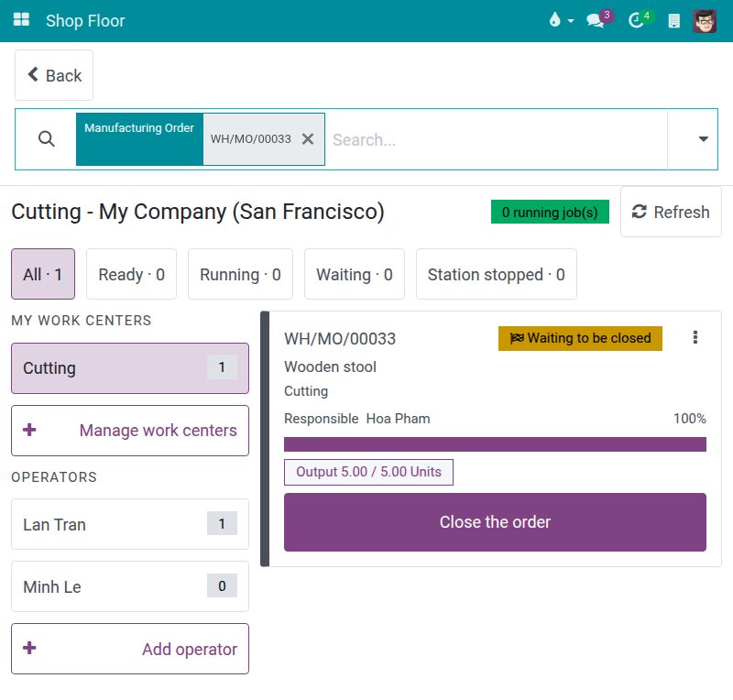Screen dimensions: 733x700
Task: Toggle operator Lan Tran
Action: tap(130, 524)
